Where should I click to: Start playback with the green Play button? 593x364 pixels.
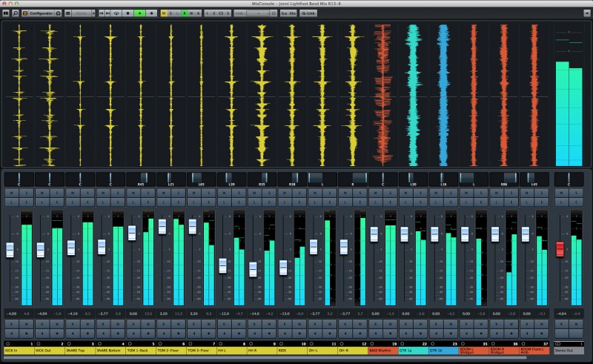tap(139, 13)
